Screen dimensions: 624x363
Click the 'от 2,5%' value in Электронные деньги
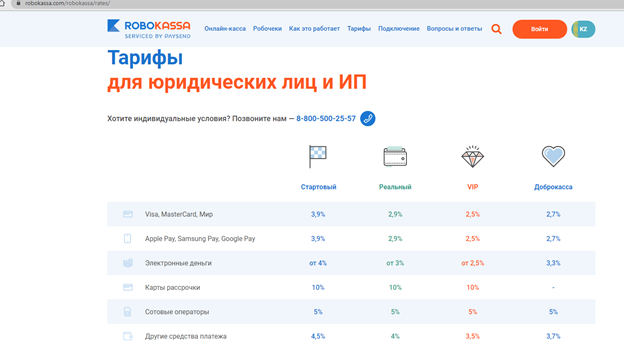click(472, 263)
